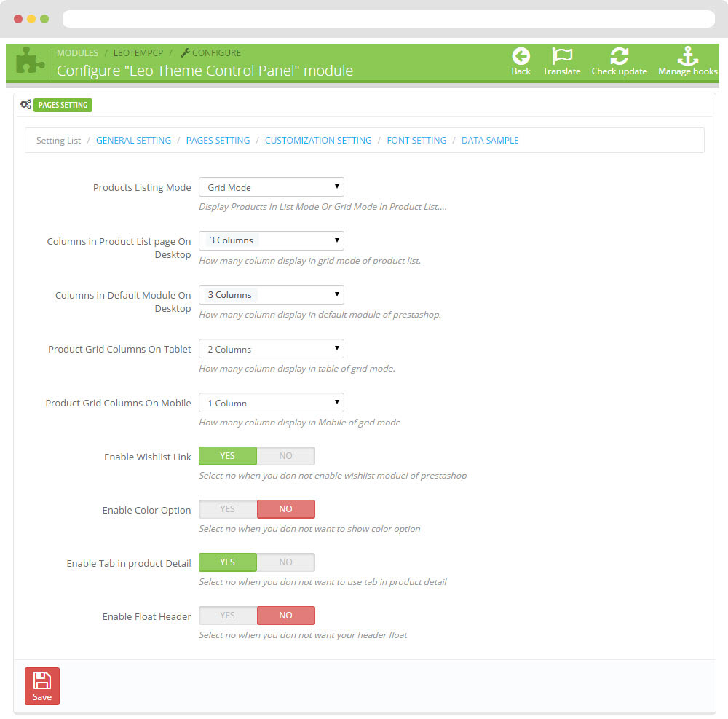This screenshot has height=719, width=728.
Task: Open the Translate flag icon
Action: [562, 56]
